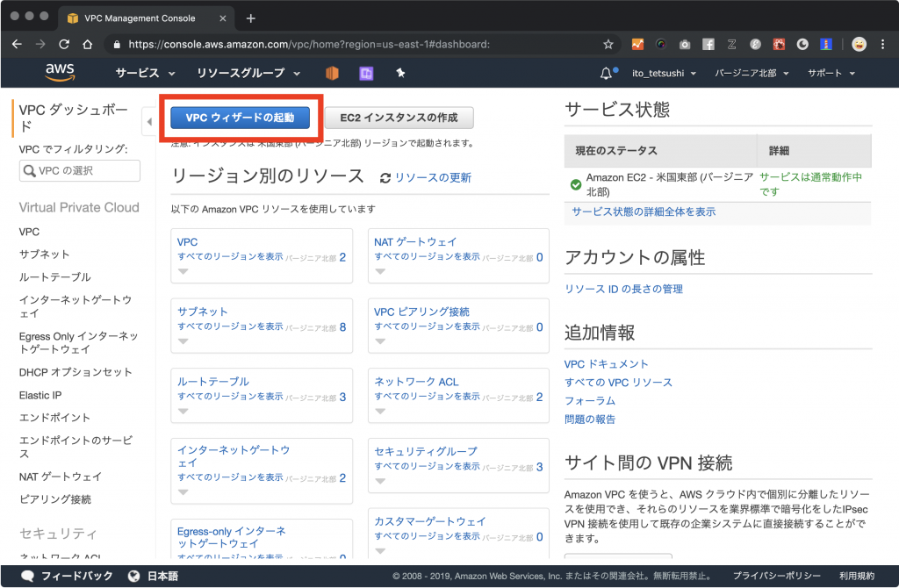This screenshot has width=899, height=588.
Task: Click the フィードバック footer button
Action: [77, 576]
